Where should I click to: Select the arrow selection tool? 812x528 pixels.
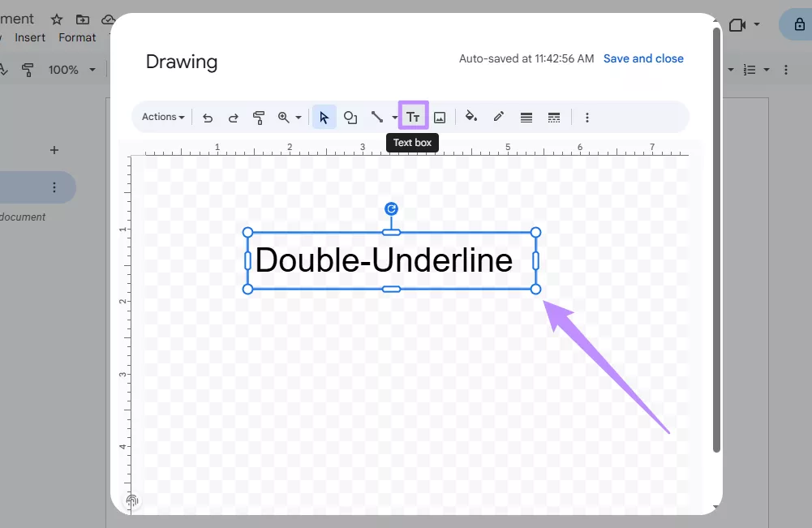pyautogui.click(x=324, y=117)
